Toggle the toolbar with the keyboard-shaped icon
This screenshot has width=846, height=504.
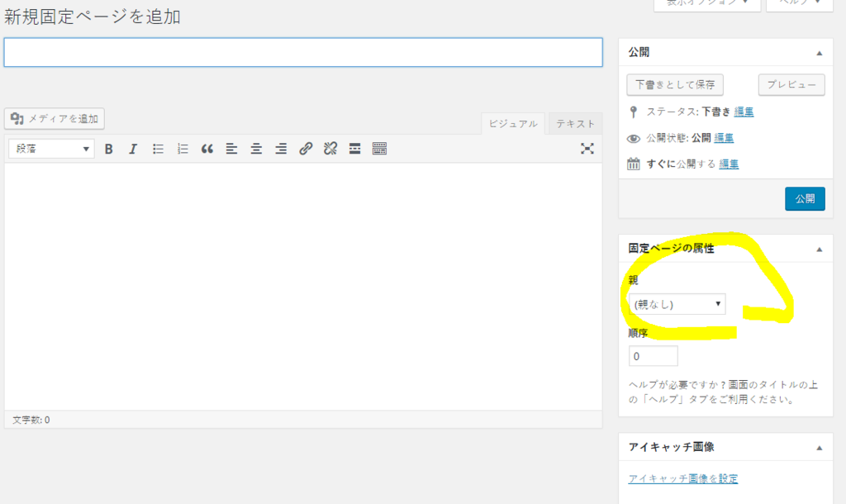pos(379,149)
